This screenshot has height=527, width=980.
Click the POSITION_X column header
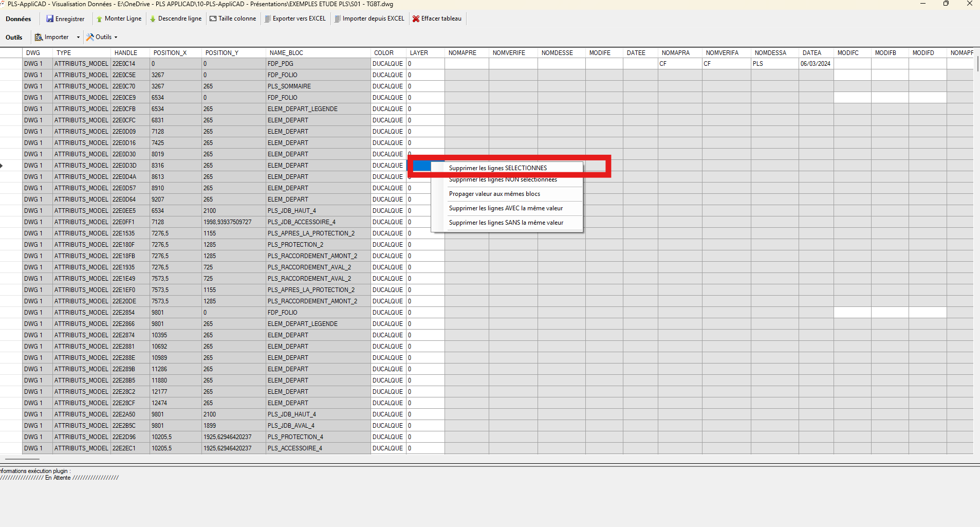tap(170, 53)
